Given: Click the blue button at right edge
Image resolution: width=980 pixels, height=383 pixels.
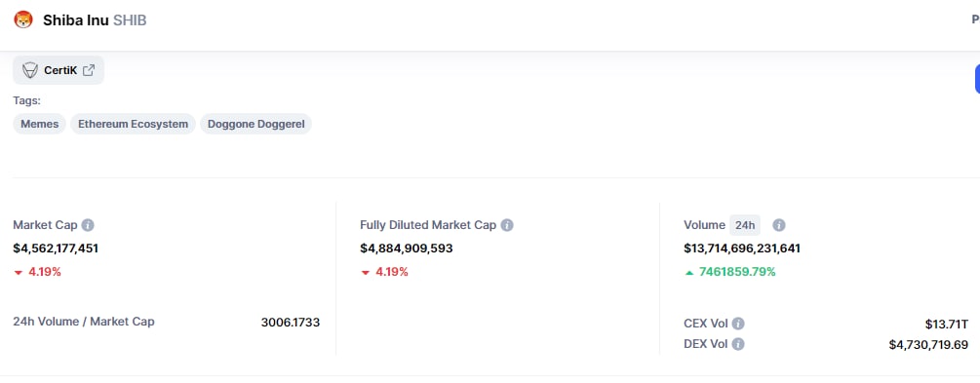Looking at the screenshot, I should [x=977, y=79].
